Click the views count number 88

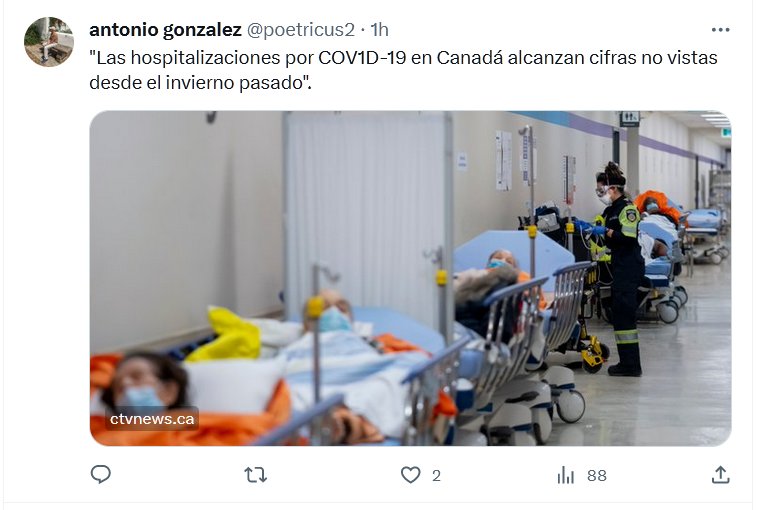597,476
